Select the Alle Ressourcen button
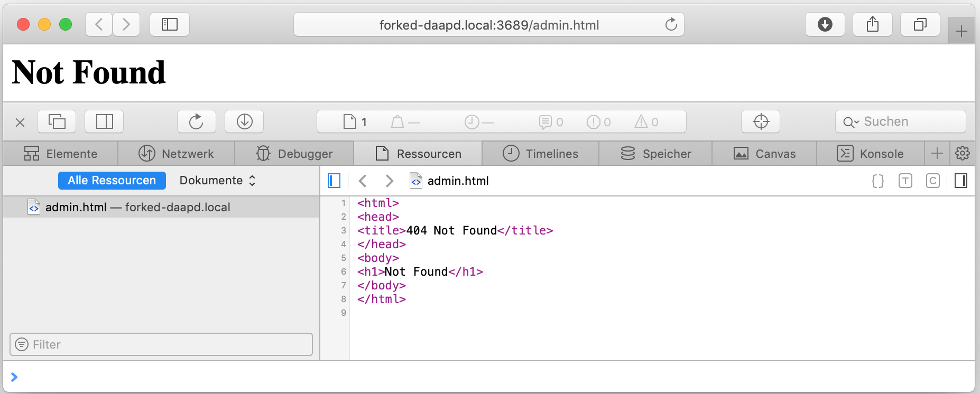 click(112, 181)
